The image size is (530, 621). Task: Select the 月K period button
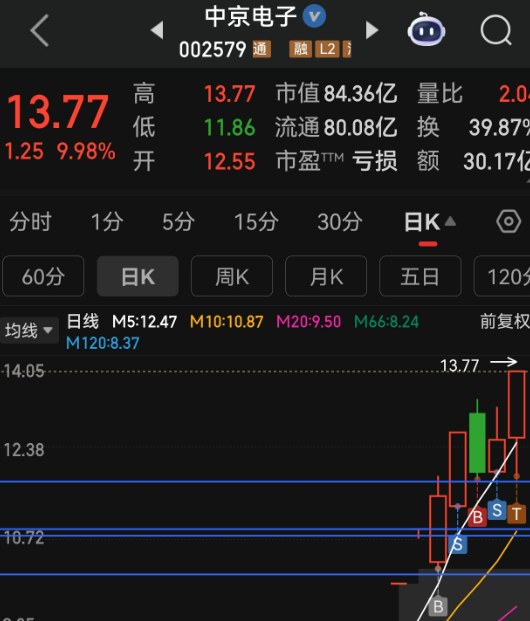click(x=326, y=276)
